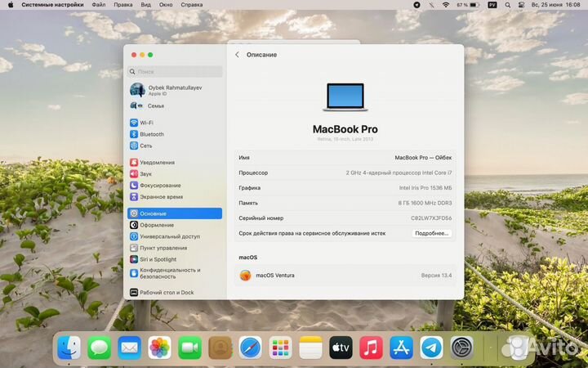The image size is (588, 368).
Task: Open Spotlight search from menu bar
Action: (508, 5)
